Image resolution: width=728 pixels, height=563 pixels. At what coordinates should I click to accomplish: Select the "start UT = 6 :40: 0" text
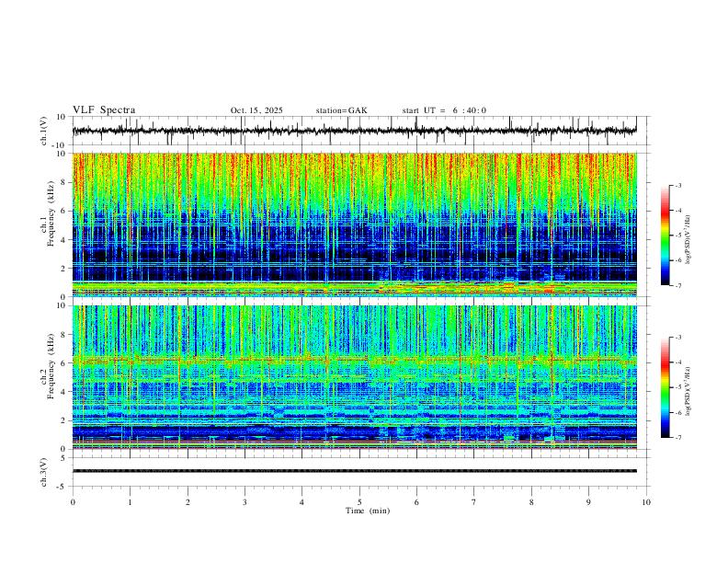pyautogui.click(x=444, y=110)
